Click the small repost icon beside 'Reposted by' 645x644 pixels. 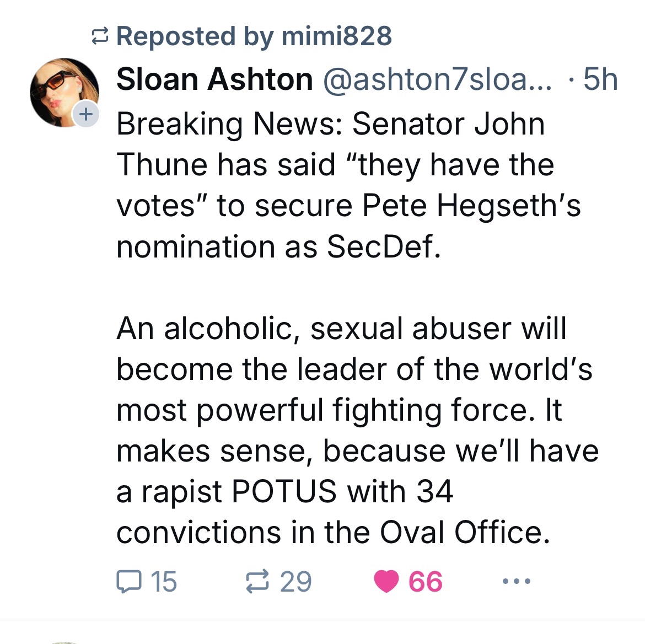99,37
